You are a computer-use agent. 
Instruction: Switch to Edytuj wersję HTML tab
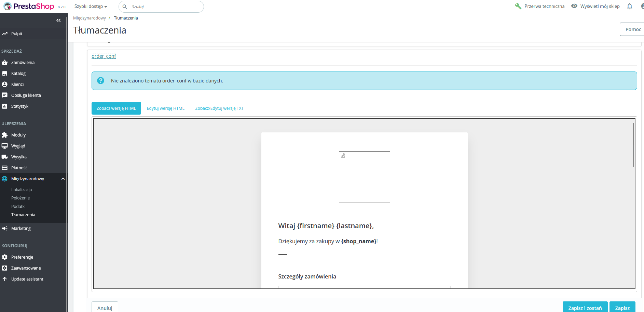coord(166,108)
